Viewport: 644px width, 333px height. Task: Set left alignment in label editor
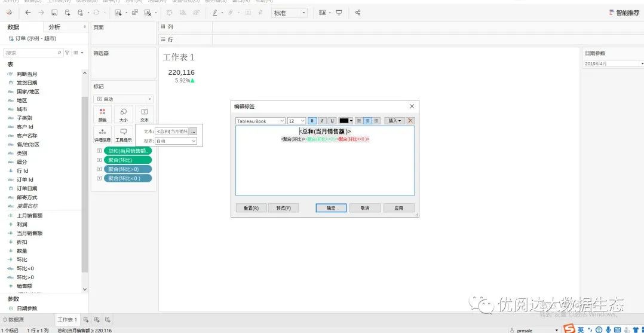pos(359,121)
